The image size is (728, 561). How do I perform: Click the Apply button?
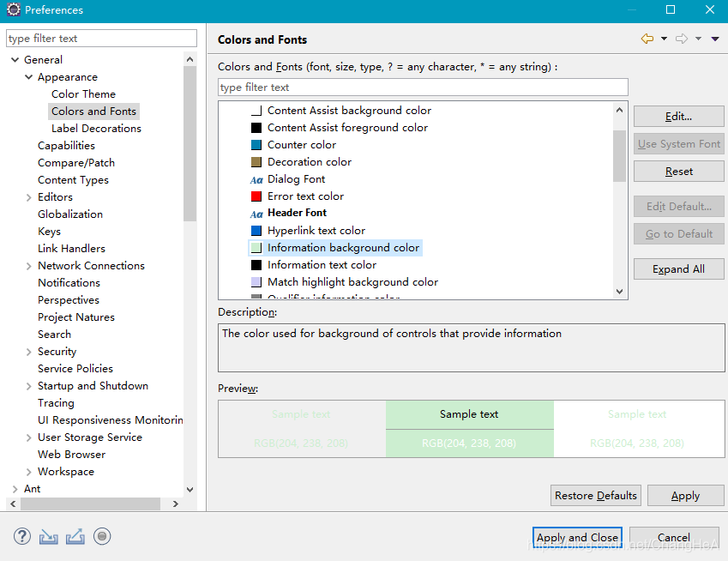(686, 496)
